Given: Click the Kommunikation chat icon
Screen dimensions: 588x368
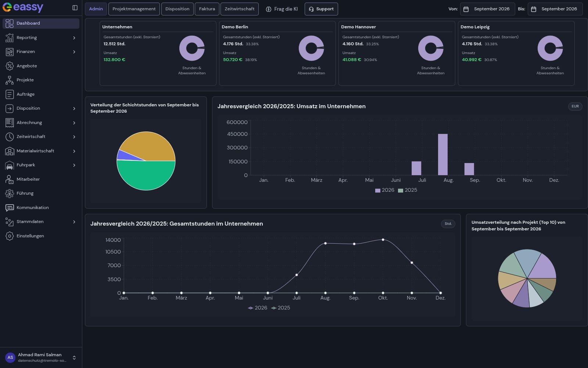Looking at the screenshot, I should 10,208.
